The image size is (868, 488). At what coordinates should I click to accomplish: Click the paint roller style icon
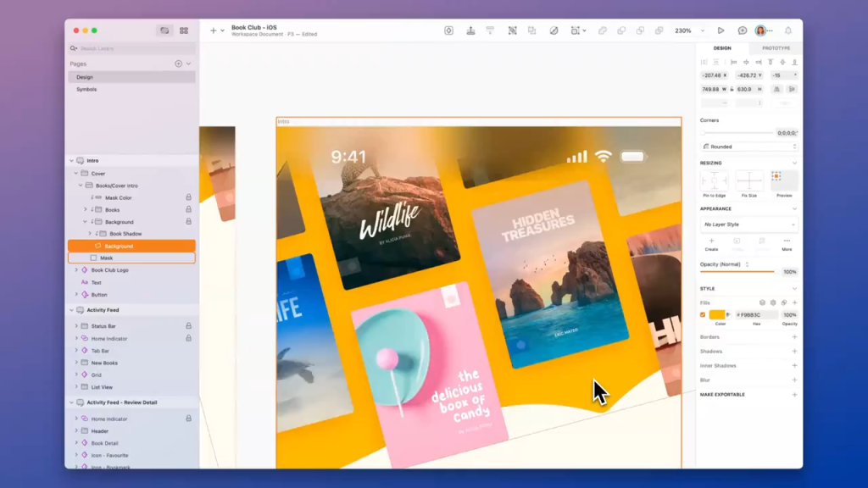pos(491,30)
